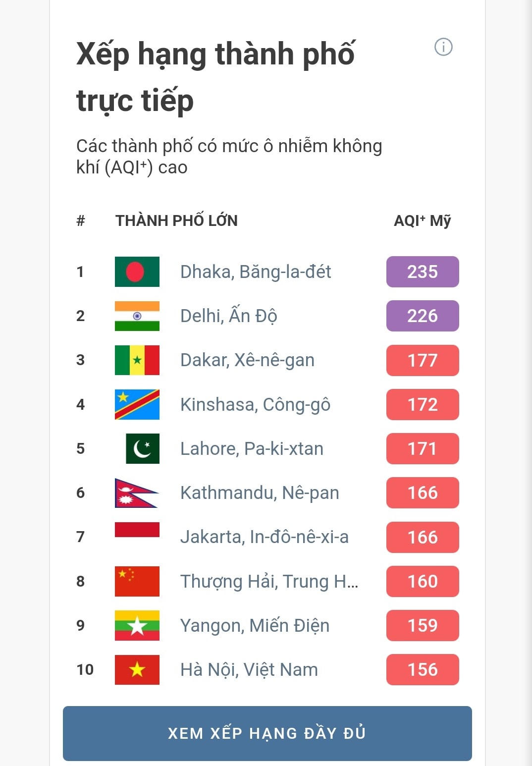Click the India flag icon
The width and height of the screenshot is (532, 766).
click(137, 316)
